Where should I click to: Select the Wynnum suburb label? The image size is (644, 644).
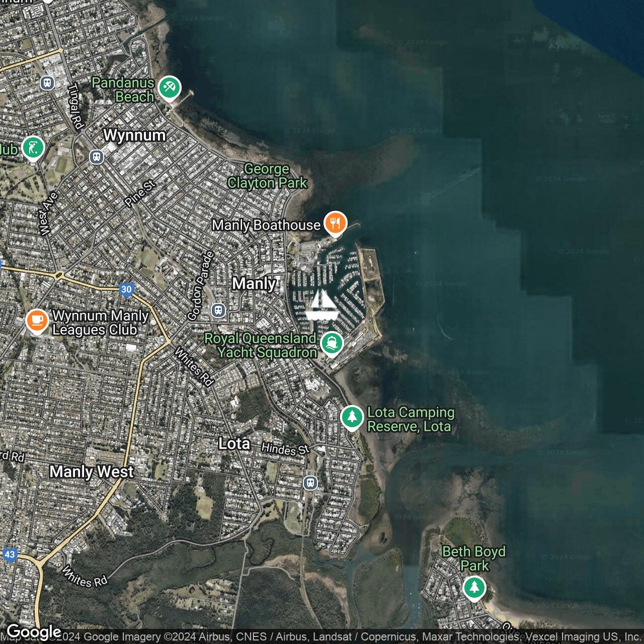[134, 135]
